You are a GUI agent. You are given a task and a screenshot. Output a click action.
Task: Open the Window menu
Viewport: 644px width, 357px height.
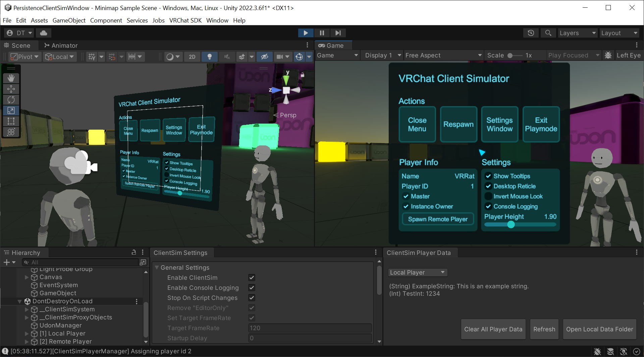click(x=217, y=20)
